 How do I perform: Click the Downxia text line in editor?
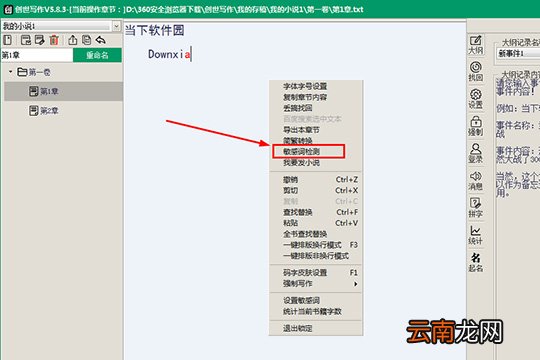pos(169,54)
